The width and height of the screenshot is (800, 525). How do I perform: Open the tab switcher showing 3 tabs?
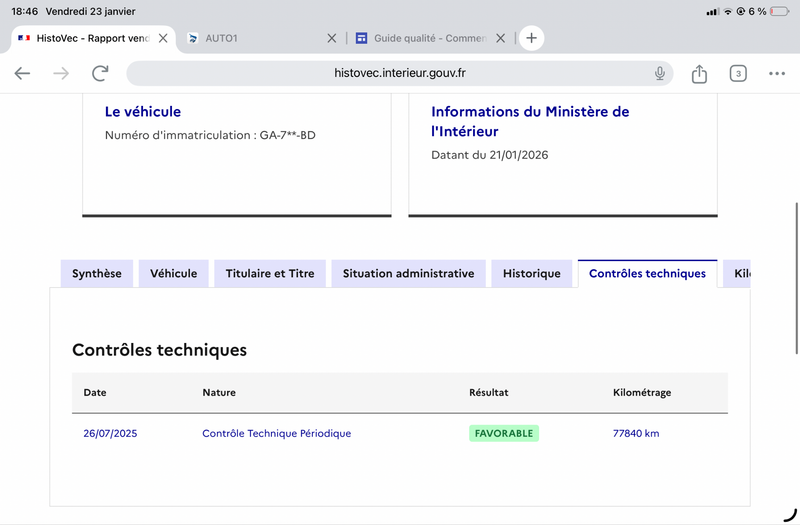pos(738,73)
